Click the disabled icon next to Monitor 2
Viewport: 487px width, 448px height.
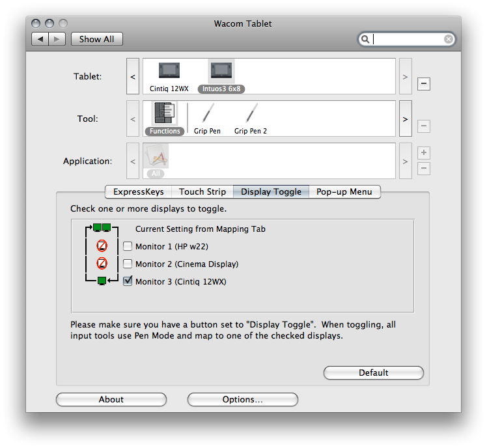102,264
